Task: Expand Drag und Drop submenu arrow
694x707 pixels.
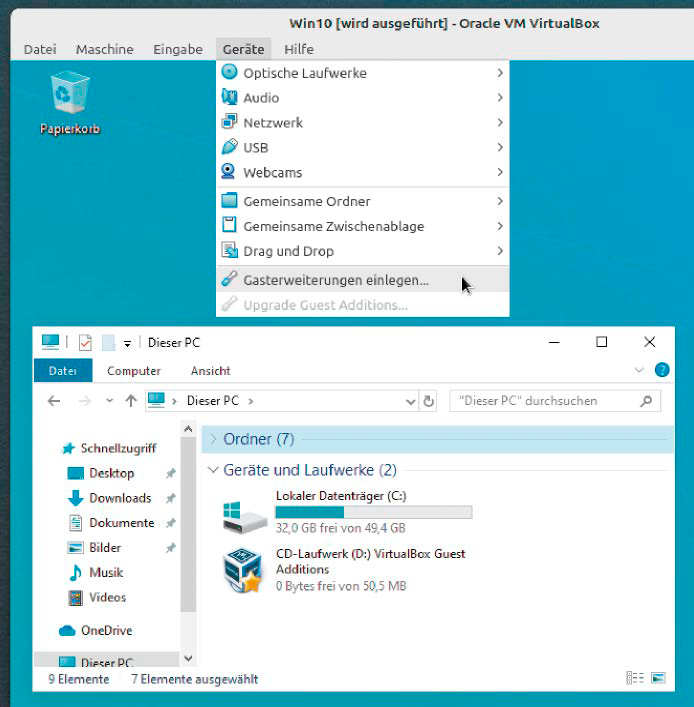Action: pos(500,250)
